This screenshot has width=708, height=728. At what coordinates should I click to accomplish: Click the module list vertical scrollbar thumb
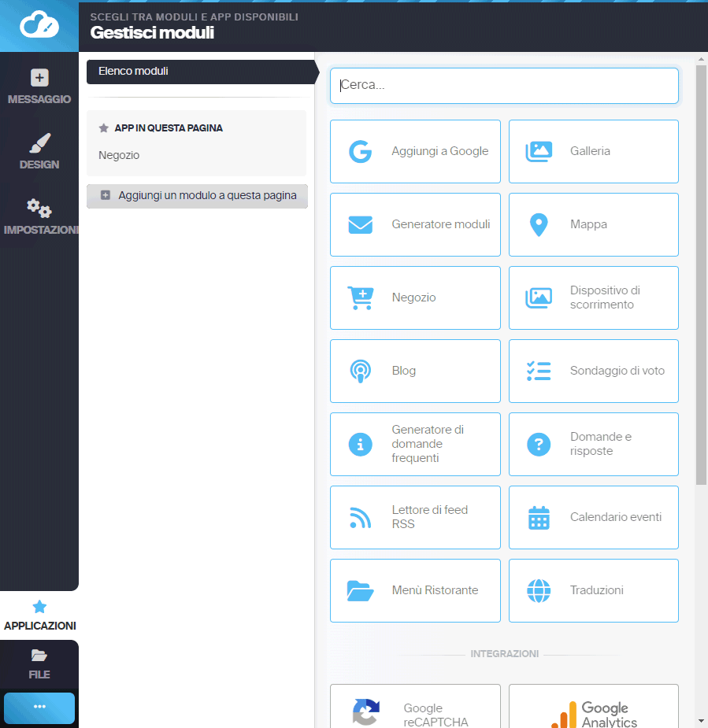pos(701,275)
